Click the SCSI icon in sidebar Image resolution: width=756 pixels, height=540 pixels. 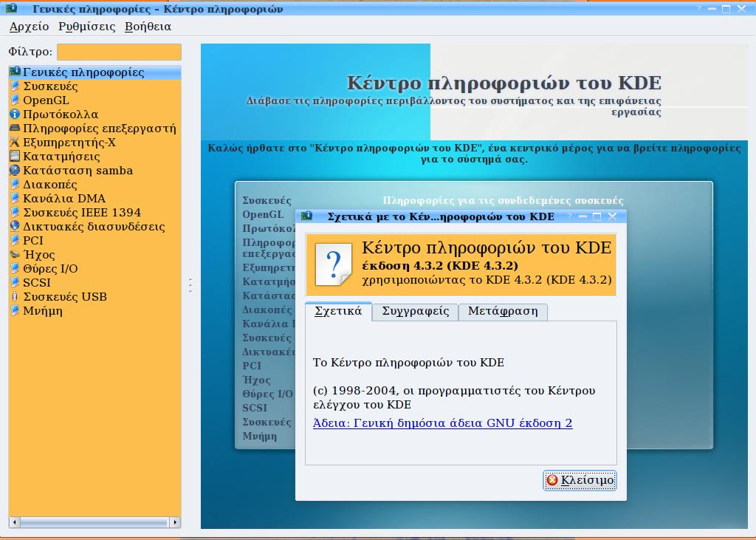pos(15,282)
